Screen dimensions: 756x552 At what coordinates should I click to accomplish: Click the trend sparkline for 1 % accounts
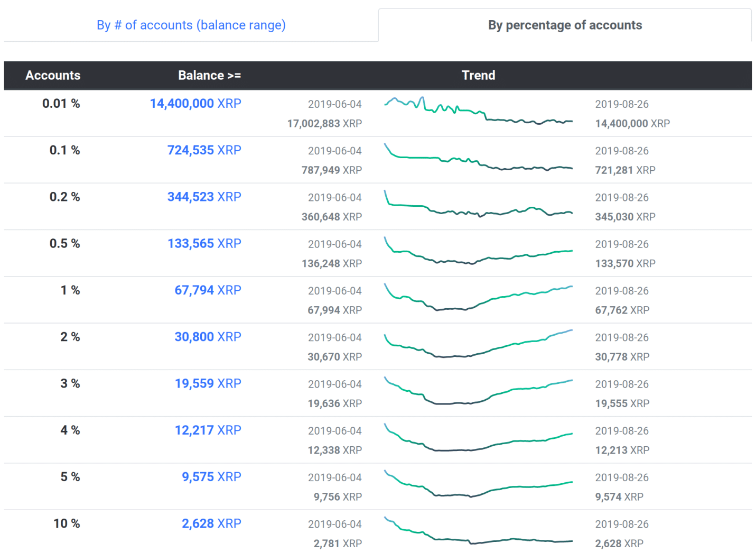tap(478, 299)
